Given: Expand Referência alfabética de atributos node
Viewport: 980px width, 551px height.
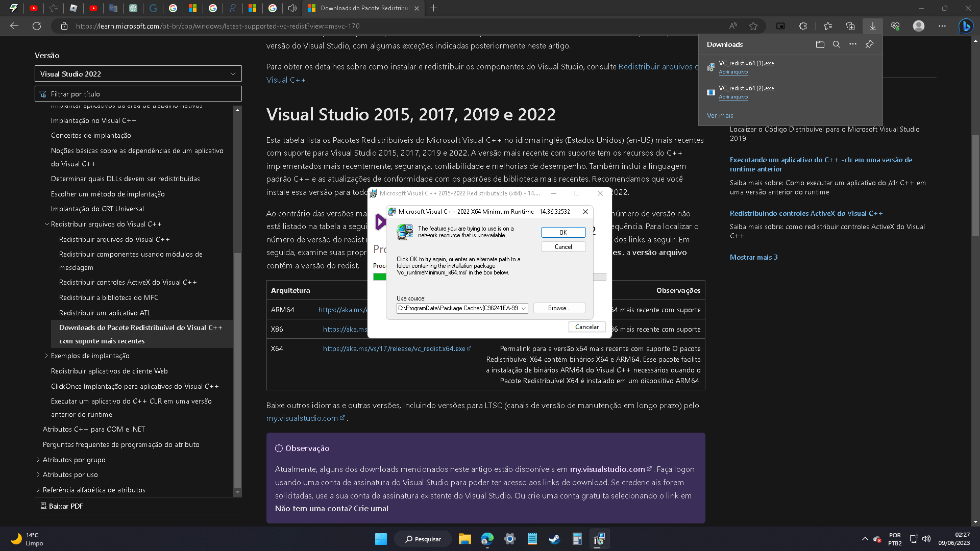Looking at the screenshot, I should (38, 490).
